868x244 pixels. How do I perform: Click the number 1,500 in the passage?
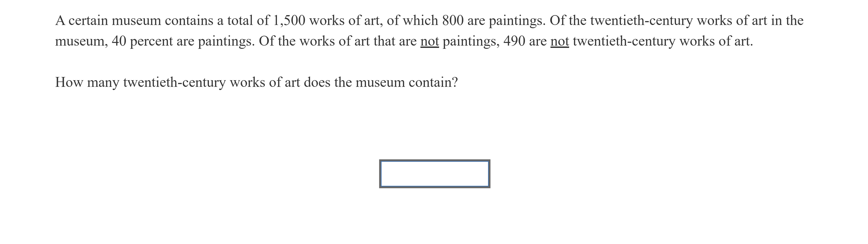click(287, 21)
